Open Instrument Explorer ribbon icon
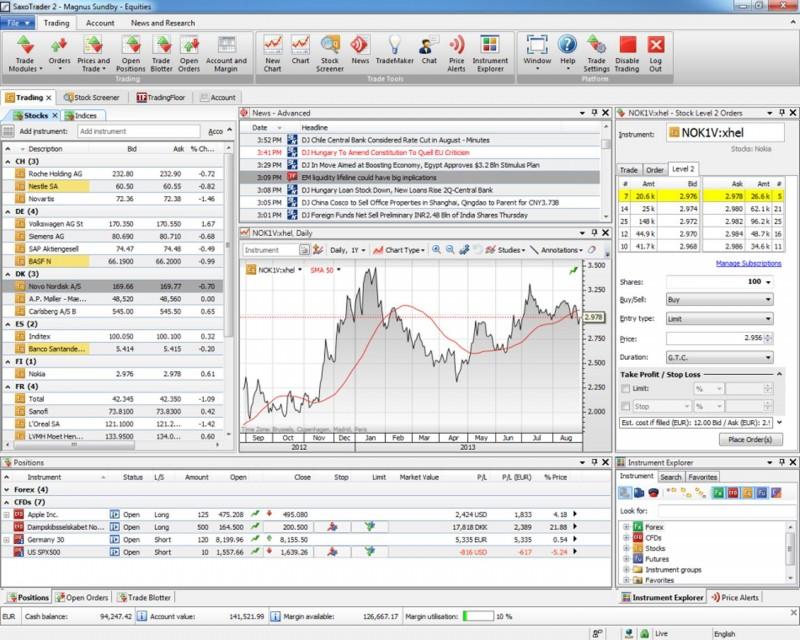 coord(490,54)
